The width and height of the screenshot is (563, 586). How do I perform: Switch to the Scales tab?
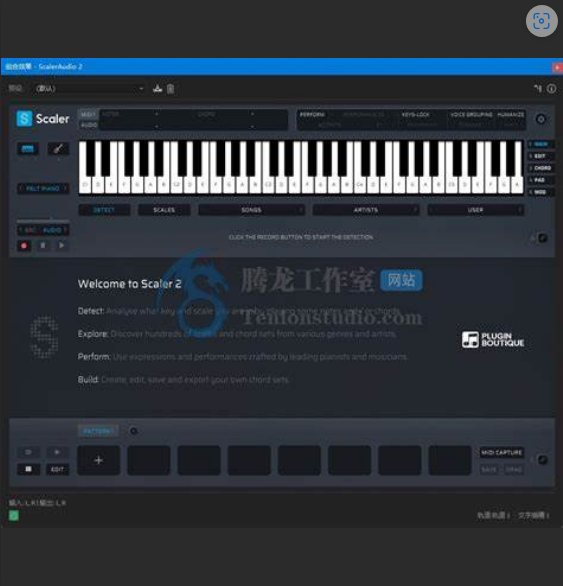coord(164,210)
